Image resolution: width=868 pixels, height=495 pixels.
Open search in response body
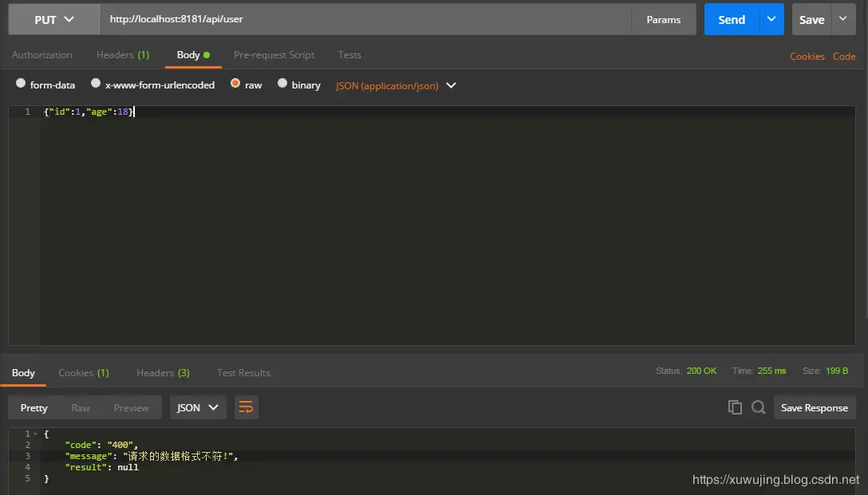click(x=759, y=407)
